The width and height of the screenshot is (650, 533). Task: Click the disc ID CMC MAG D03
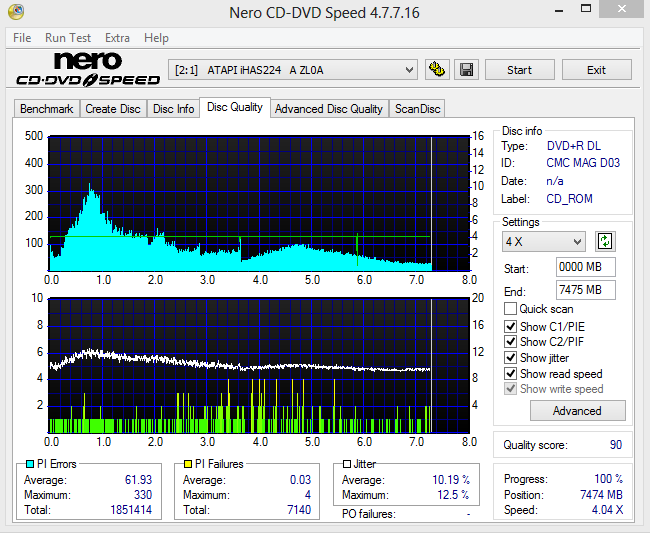click(x=583, y=162)
